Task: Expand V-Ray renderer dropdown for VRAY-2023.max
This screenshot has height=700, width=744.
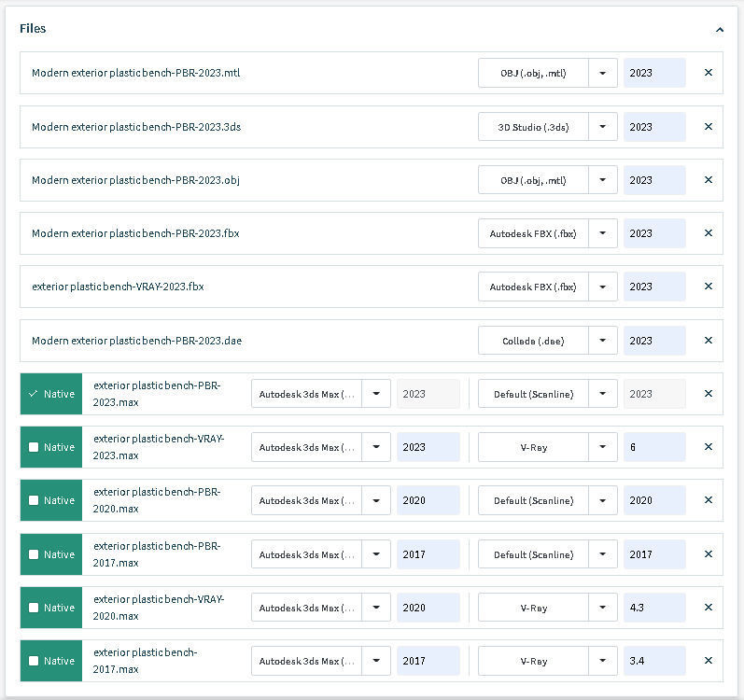Action: (x=603, y=447)
